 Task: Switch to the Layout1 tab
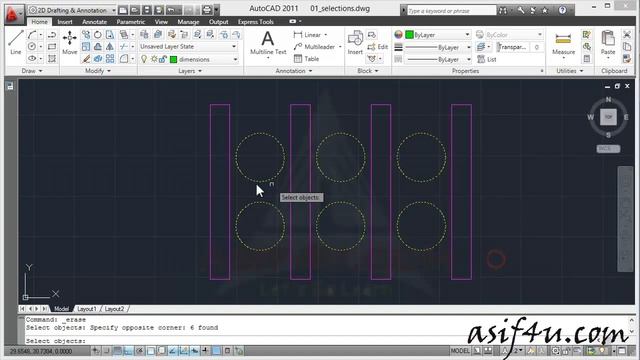pyautogui.click(x=87, y=309)
